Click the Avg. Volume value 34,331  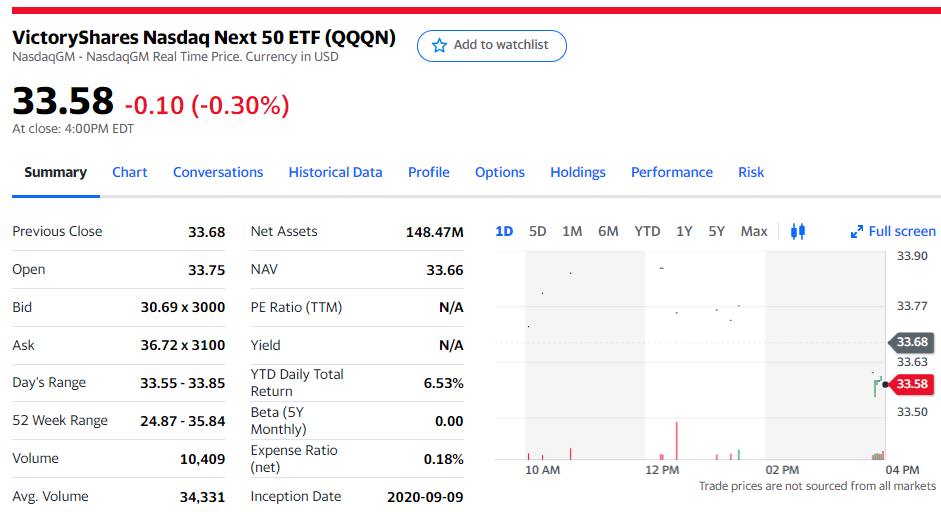[x=203, y=497]
